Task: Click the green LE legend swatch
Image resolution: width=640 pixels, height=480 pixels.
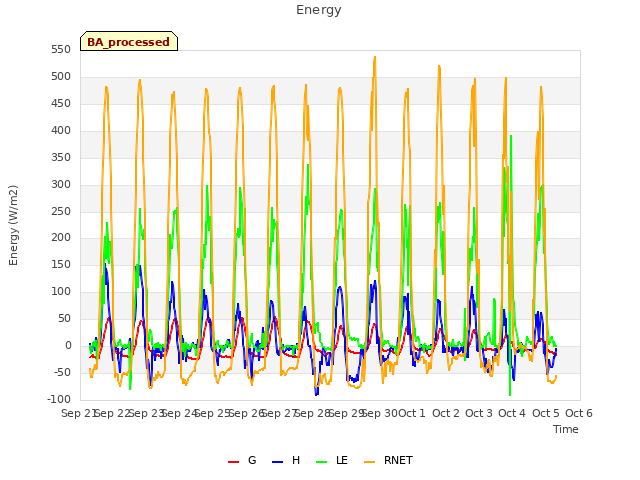Action: pyautogui.click(x=322, y=462)
